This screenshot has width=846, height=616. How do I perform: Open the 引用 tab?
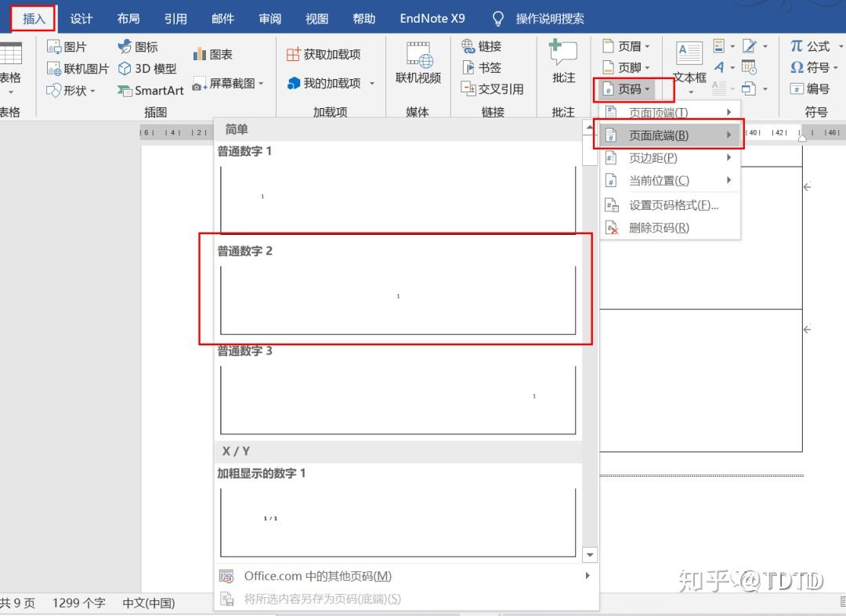pos(175,19)
